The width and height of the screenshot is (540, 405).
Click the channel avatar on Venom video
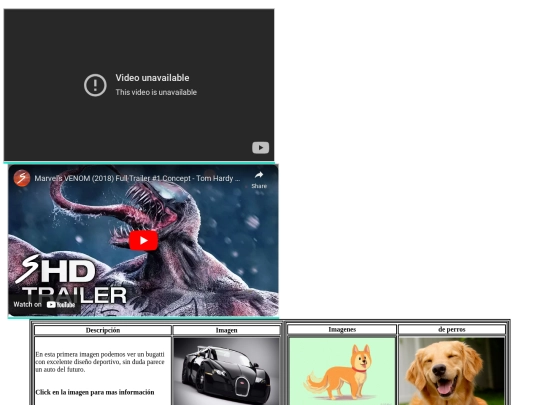coord(22,178)
